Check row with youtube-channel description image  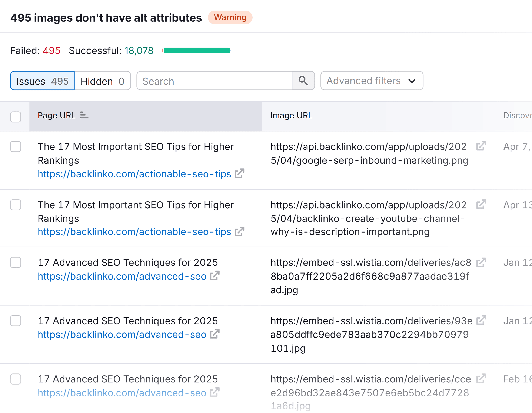[x=16, y=205]
